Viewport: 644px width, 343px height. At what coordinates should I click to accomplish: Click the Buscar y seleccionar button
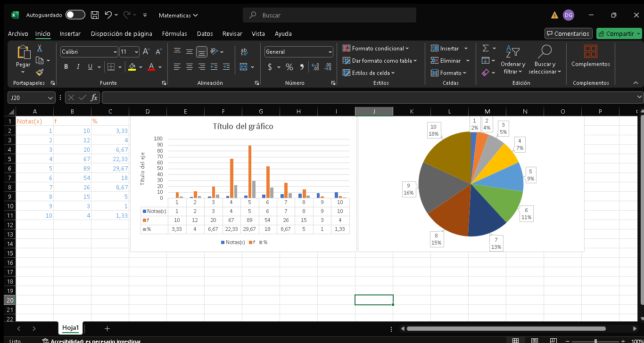[545, 59]
